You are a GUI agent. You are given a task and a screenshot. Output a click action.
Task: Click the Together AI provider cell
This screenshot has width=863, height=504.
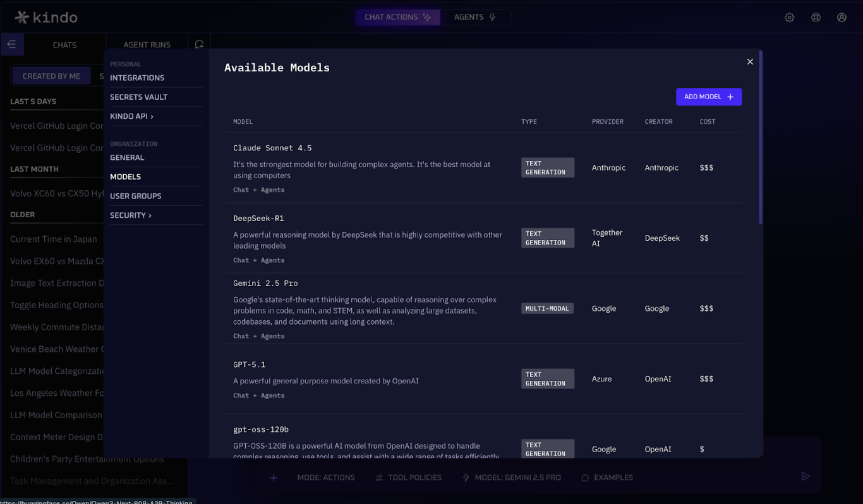pos(607,238)
